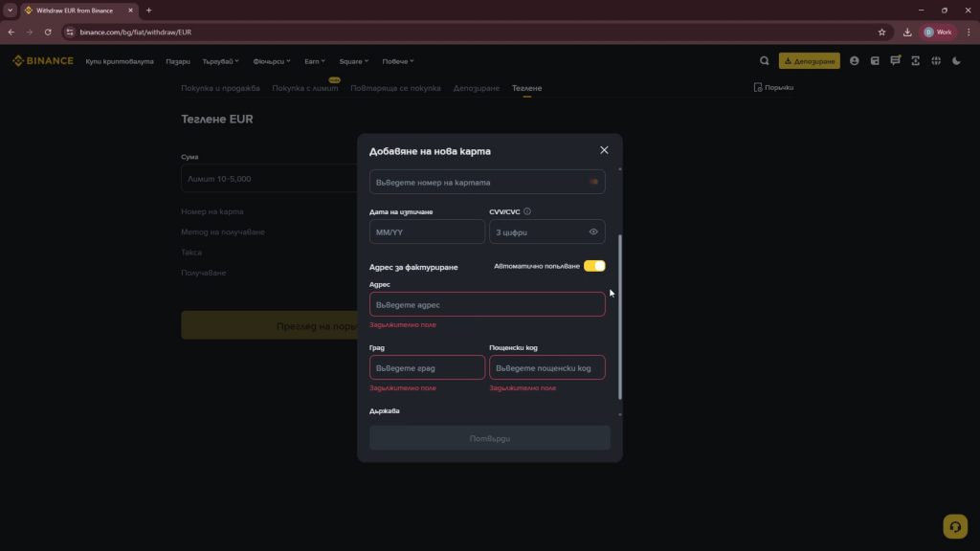Click the dialog vertical scrollbar
This screenshot has height=551, width=980.
(619, 317)
